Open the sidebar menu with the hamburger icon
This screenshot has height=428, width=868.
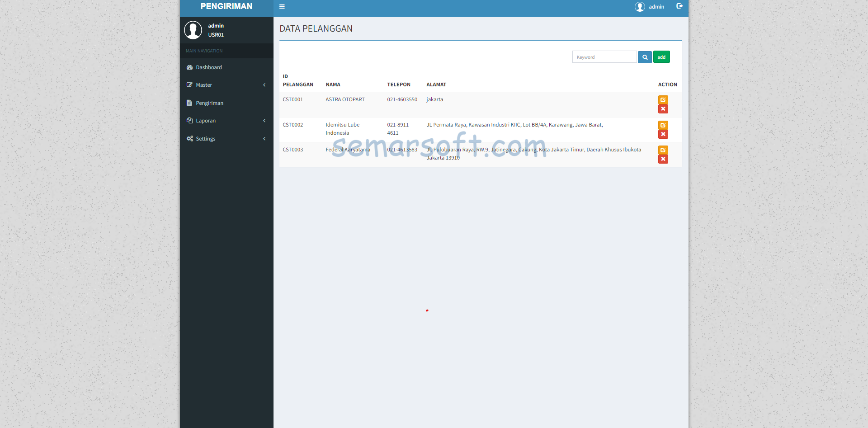282,6
